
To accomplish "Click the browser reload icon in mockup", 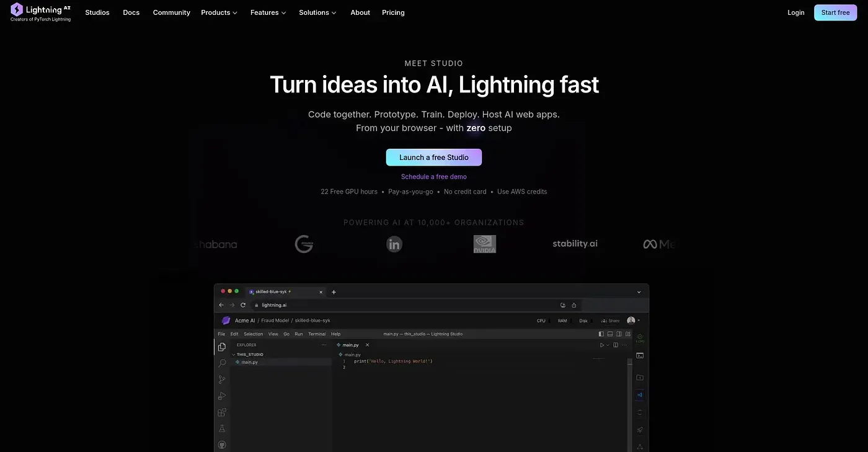I will coord(243,305).
